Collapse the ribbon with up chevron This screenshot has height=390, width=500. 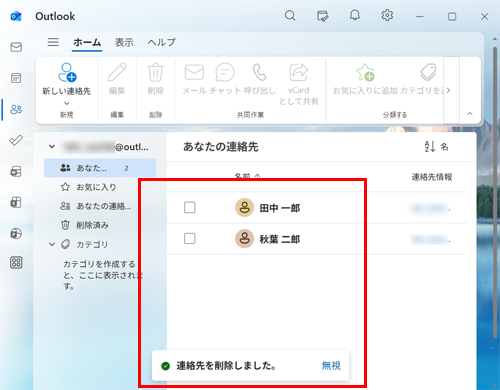[470, 114]
